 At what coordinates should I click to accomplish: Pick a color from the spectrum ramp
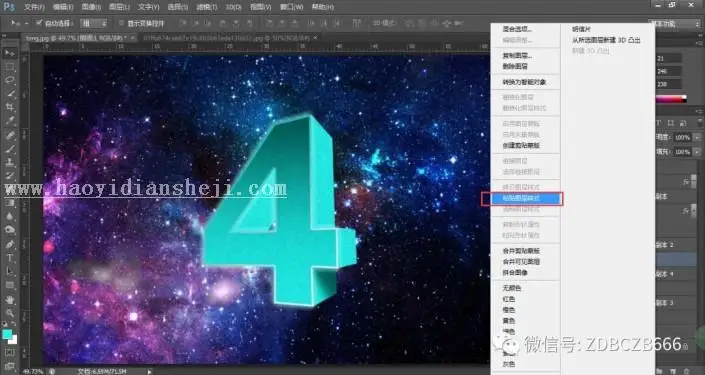pos(671,99)
